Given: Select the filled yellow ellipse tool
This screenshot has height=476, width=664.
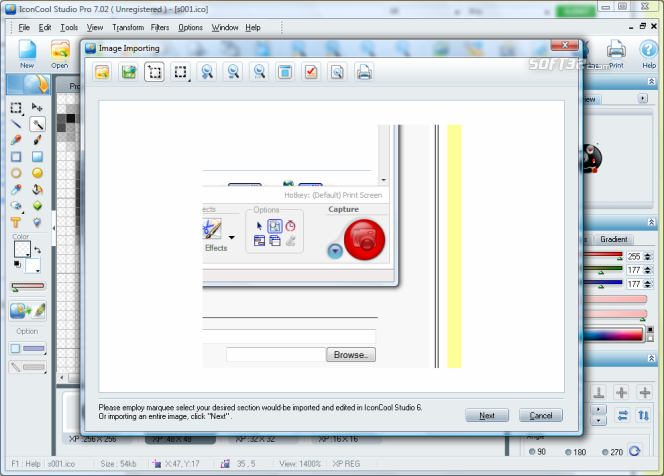Looking at the screenshot, I should [37, 173].
